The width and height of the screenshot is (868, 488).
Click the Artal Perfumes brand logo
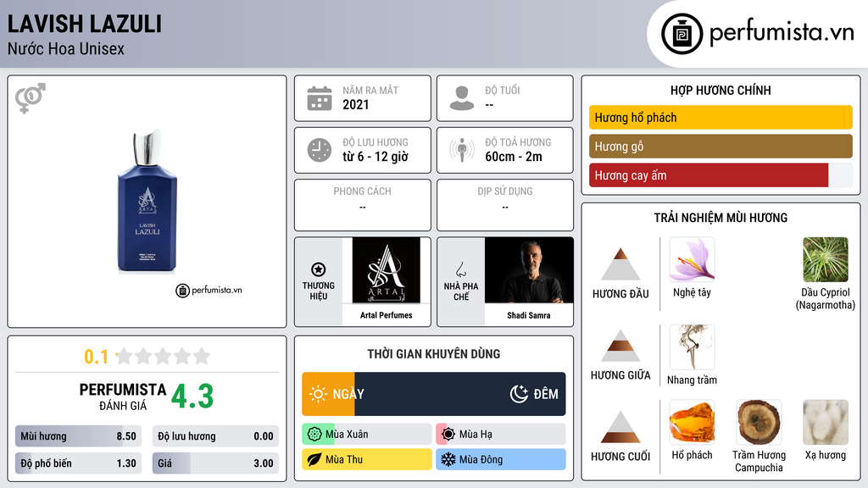[387, 270]
